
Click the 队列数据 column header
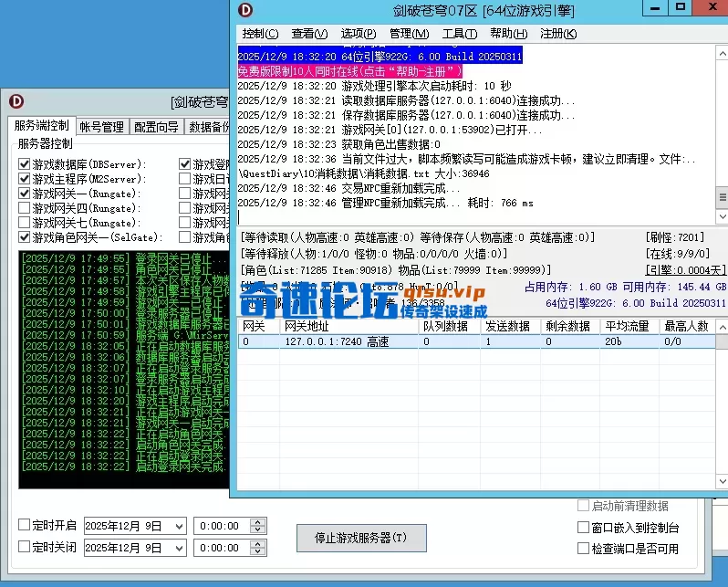(x=450, y=326)
